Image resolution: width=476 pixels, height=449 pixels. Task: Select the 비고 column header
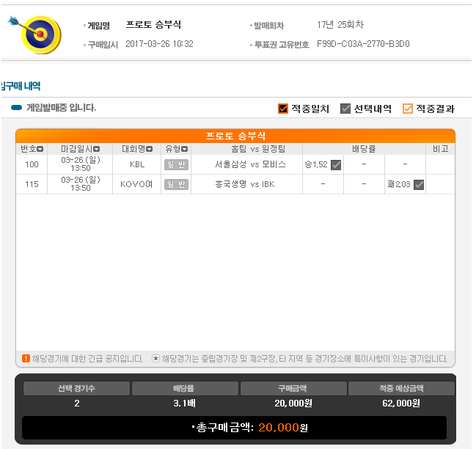(x=441, y=149)
